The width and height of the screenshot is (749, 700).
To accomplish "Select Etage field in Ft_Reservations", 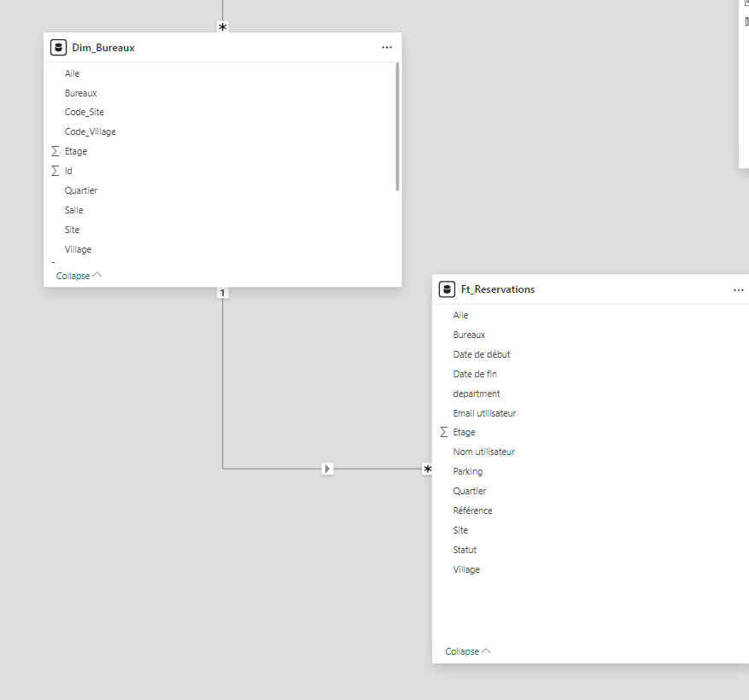I will click(465, 432).
